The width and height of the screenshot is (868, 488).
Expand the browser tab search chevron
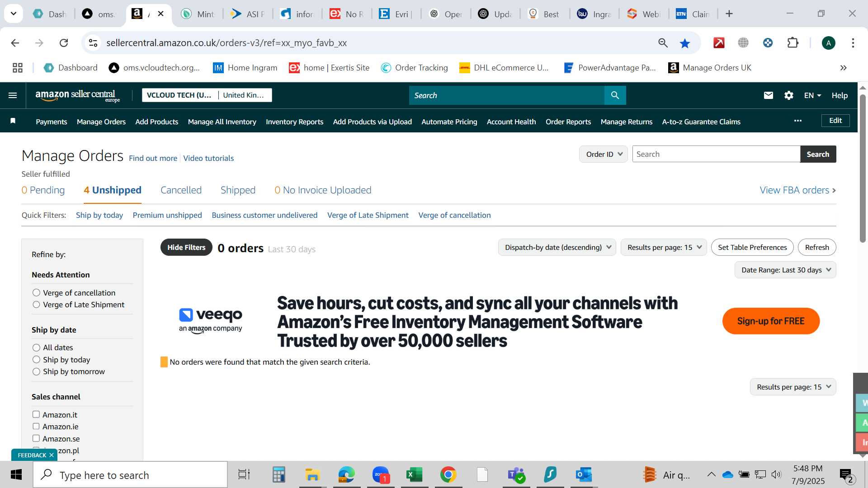[x=14, y=14]
